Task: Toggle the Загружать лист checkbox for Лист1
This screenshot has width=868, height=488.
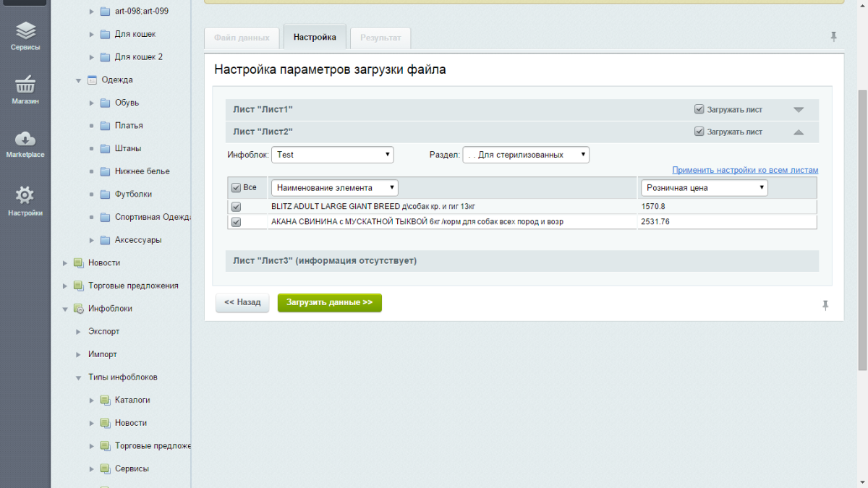Action: pos(699,110)
